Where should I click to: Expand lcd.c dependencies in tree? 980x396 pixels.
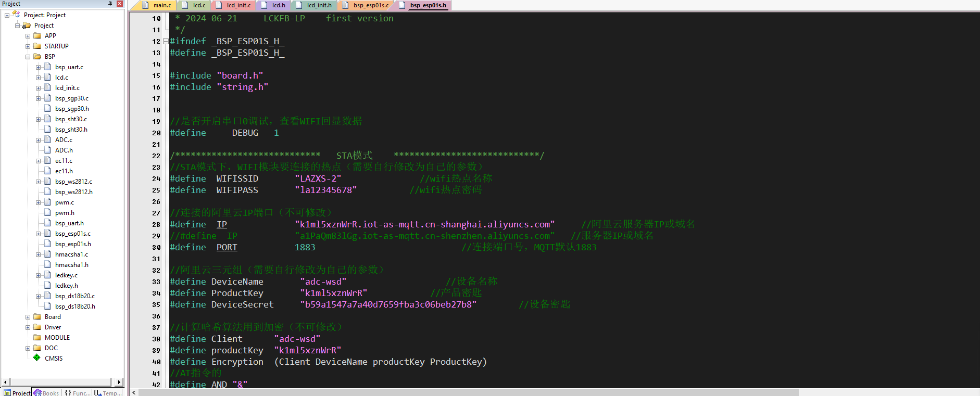tap(38, 78)
